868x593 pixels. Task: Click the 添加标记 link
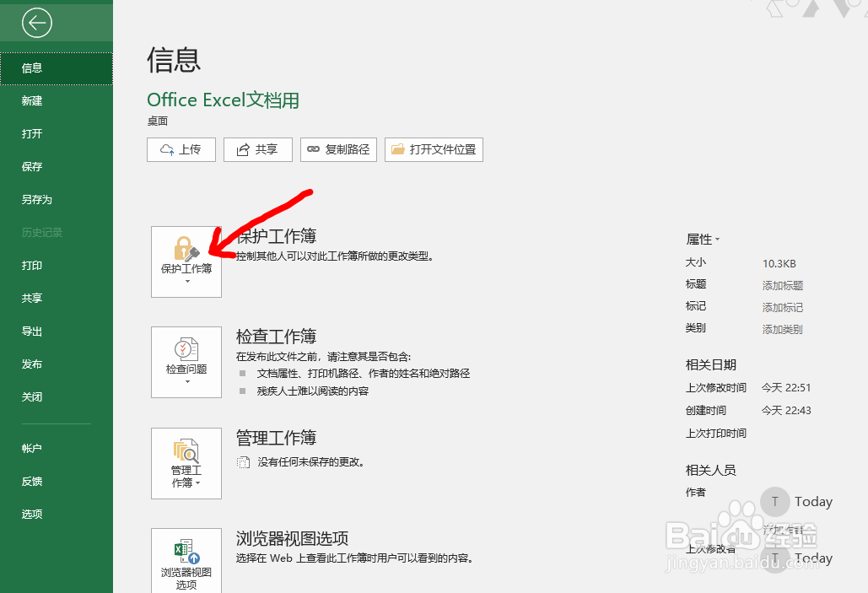tap(783, 307)
